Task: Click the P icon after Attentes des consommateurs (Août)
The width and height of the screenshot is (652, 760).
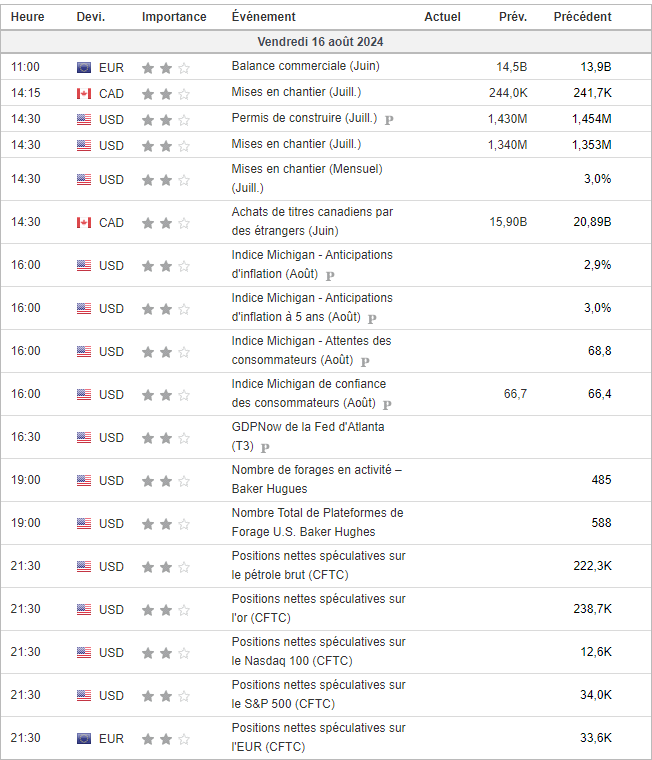Action: click(x=365, y=361)
